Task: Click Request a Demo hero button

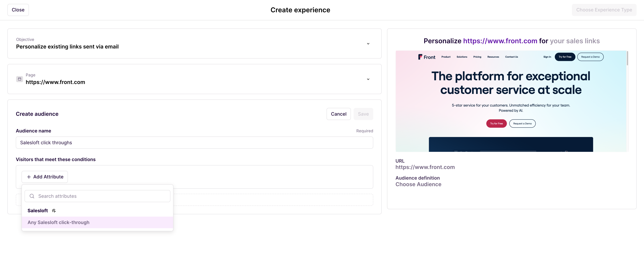Action: [522, 124]
